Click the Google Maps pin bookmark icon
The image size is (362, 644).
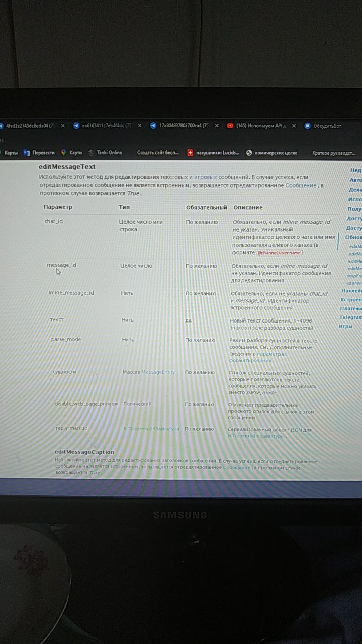click(64, 152)
